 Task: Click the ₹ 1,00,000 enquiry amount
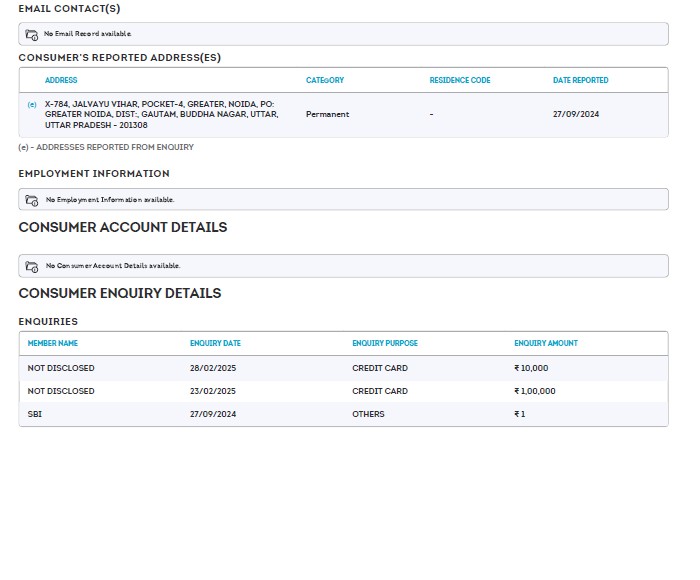click(535, 391)
